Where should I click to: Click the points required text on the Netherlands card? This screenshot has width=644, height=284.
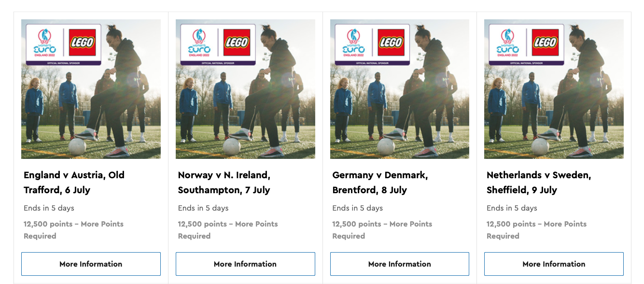tap(536, 230)
